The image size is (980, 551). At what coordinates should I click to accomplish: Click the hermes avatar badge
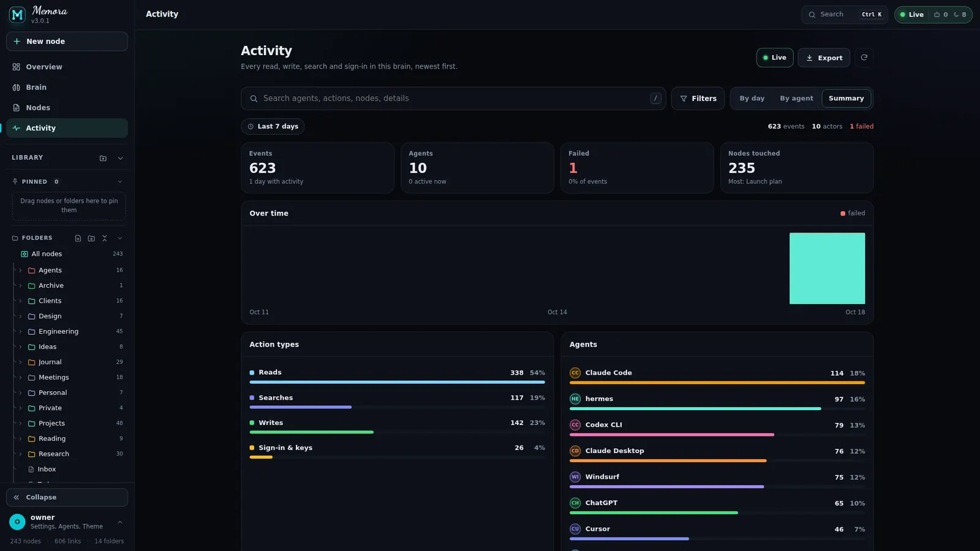(x=575, y=399)
